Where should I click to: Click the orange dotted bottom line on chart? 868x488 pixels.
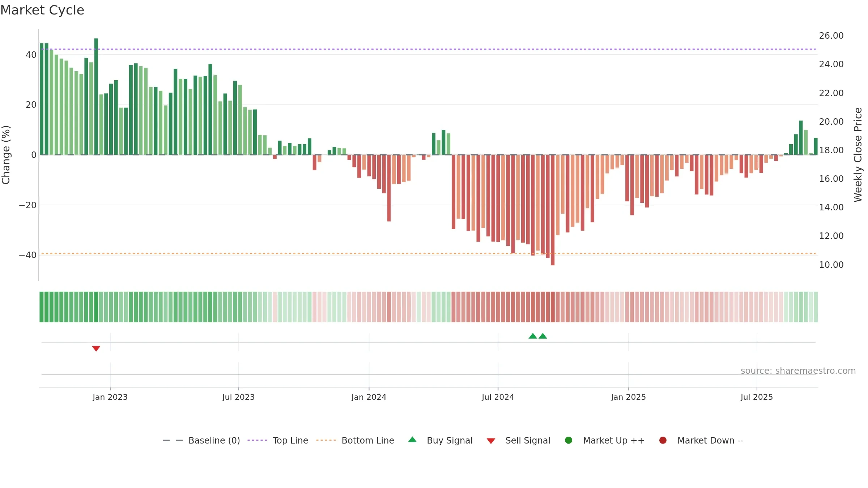(429, 254)
